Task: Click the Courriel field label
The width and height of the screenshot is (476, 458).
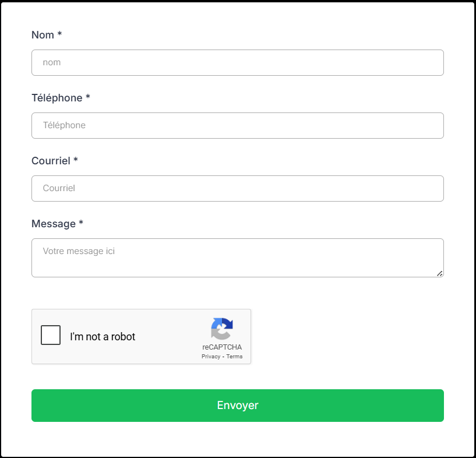Action: [51, 161]
